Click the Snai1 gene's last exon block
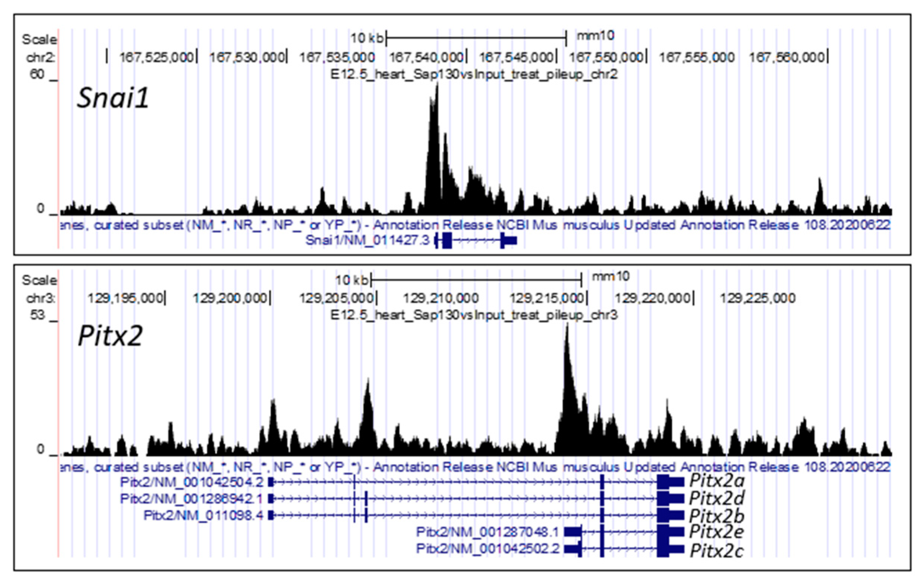The width and height of the screenshot is (924, 584). point(509,241)
